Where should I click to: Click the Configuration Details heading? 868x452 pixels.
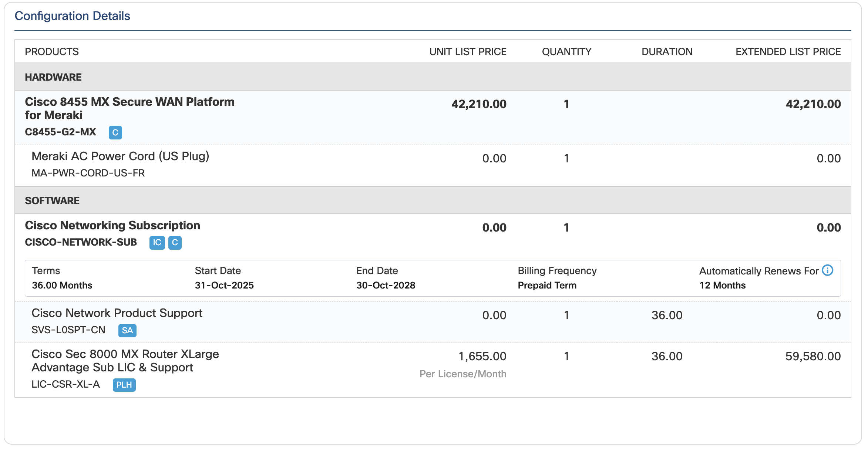click(72, 16)
